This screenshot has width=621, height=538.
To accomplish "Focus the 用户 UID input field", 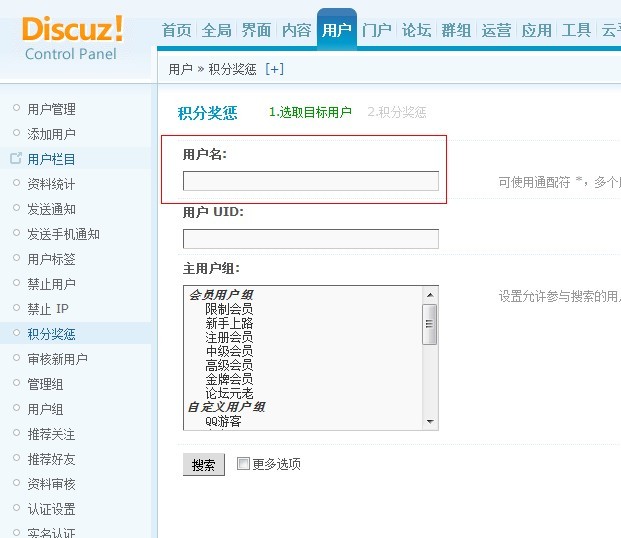I will point(311,238).
